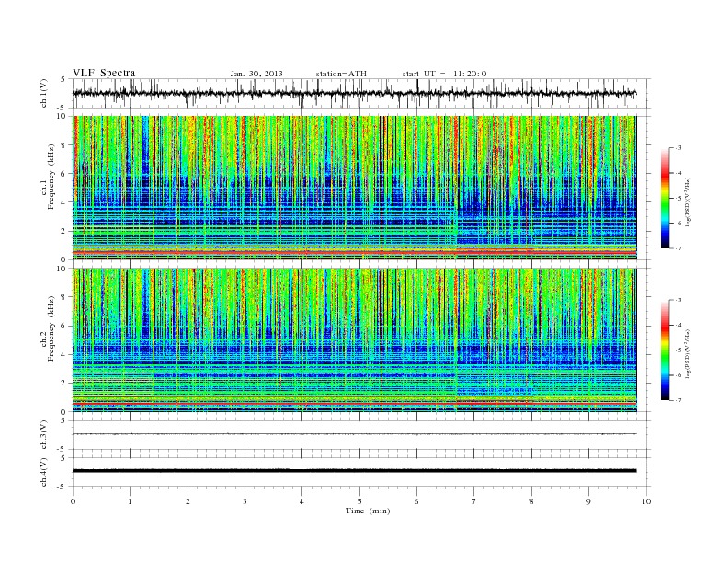Screen dimensions: 728x563
Task: Click the '-7' value on ch.1 color bar
Action: (677, 248)
